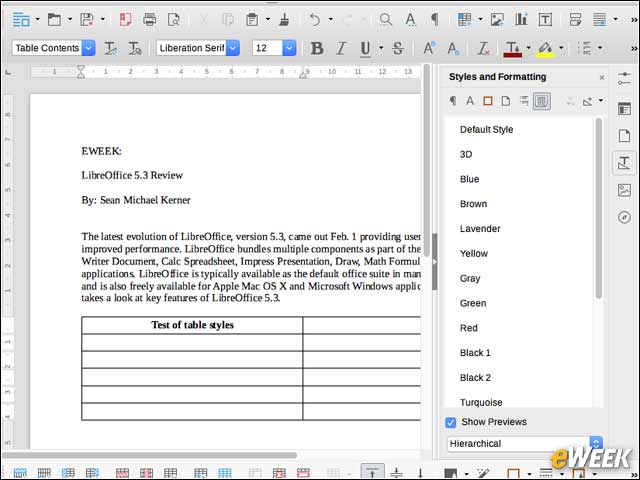
Task: Clear direct formatting icon
Action: pyautogui.click(x=483, y=48)
